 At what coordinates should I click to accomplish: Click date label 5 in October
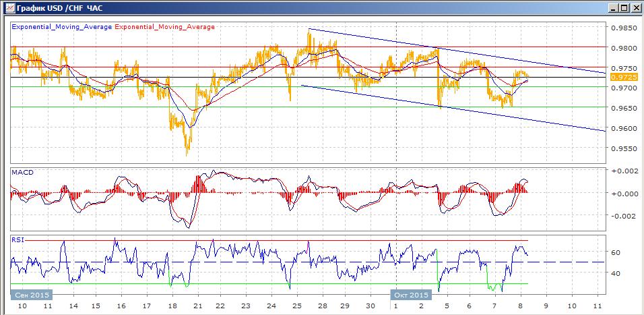[447, 306]
